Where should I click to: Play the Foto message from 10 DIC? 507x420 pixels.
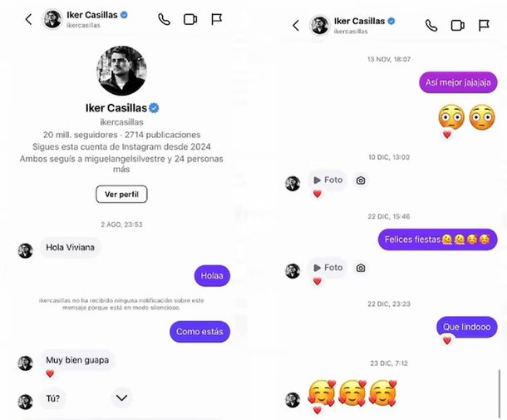tap(326, 180)
